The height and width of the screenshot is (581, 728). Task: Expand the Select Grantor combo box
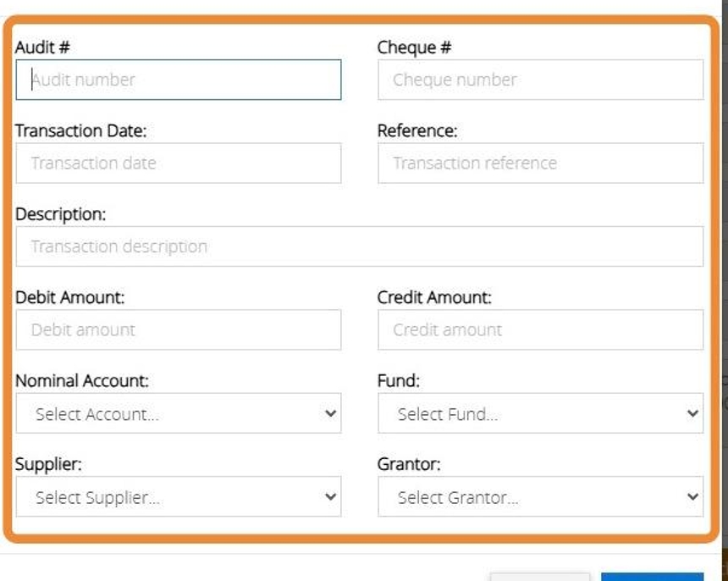540,497
